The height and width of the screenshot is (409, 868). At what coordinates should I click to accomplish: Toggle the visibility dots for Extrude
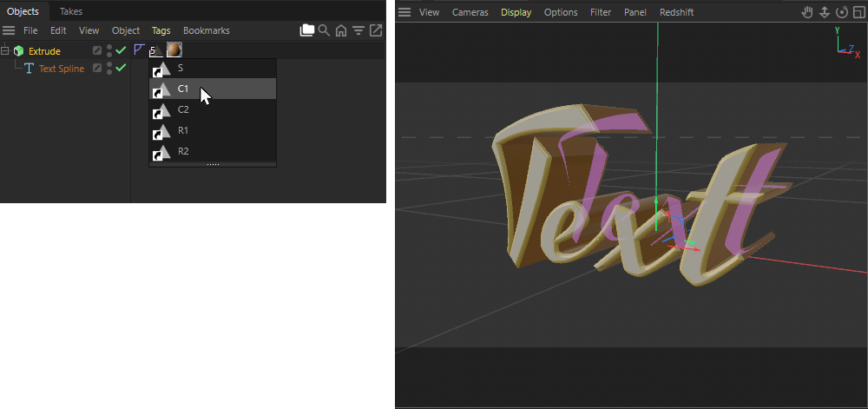(109, 51)
